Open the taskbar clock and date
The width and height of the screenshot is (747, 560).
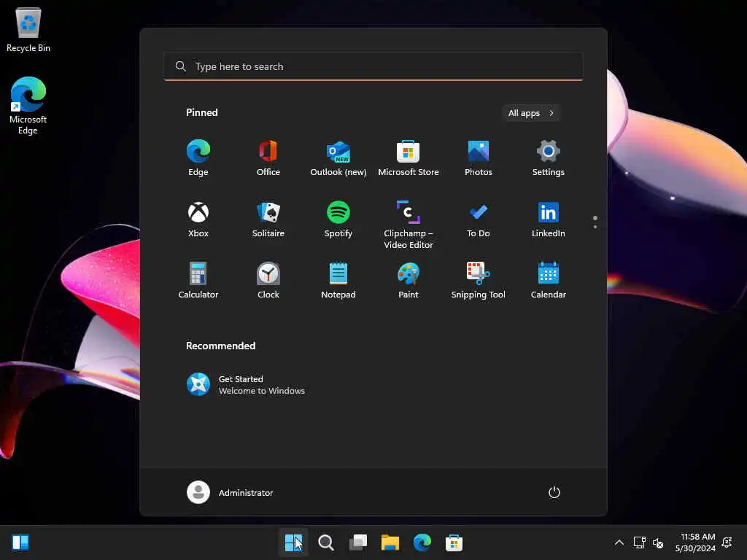coord(695,542)
